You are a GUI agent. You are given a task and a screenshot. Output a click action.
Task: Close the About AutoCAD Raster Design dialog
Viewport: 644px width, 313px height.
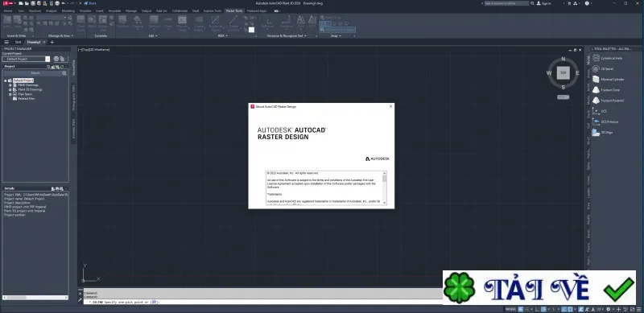click(x=390, y=106)
